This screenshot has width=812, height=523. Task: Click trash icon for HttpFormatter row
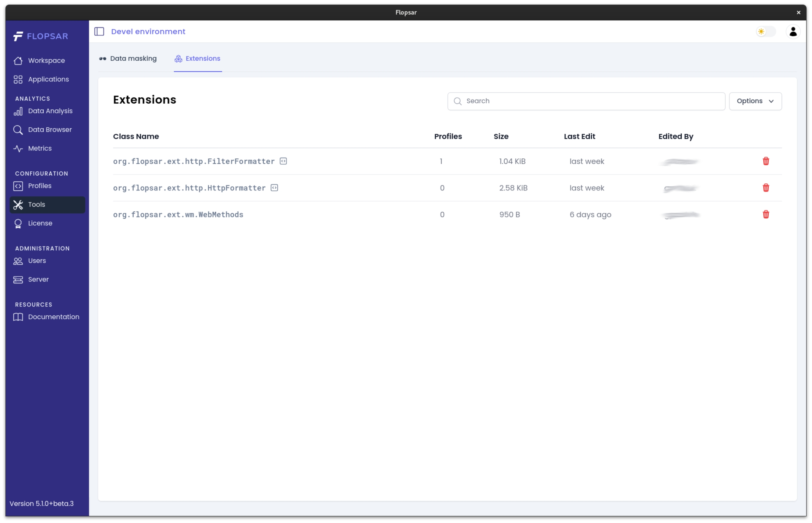click(765, 188)
